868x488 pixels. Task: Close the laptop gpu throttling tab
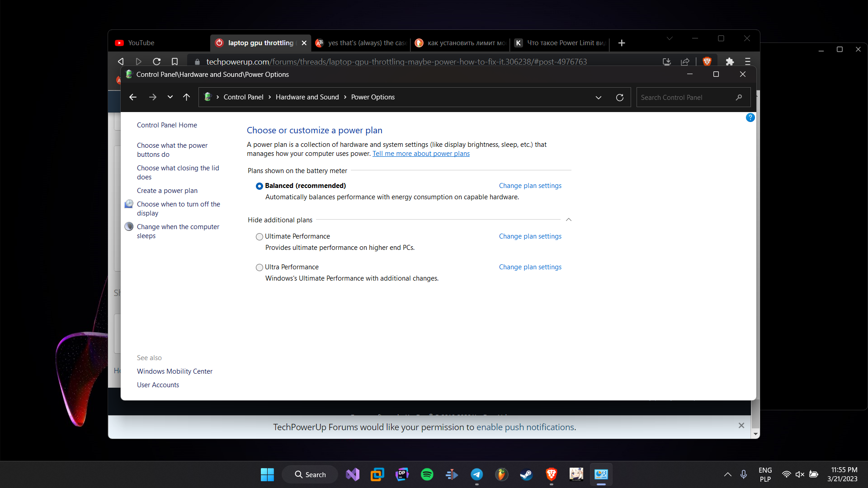(304, 43)
